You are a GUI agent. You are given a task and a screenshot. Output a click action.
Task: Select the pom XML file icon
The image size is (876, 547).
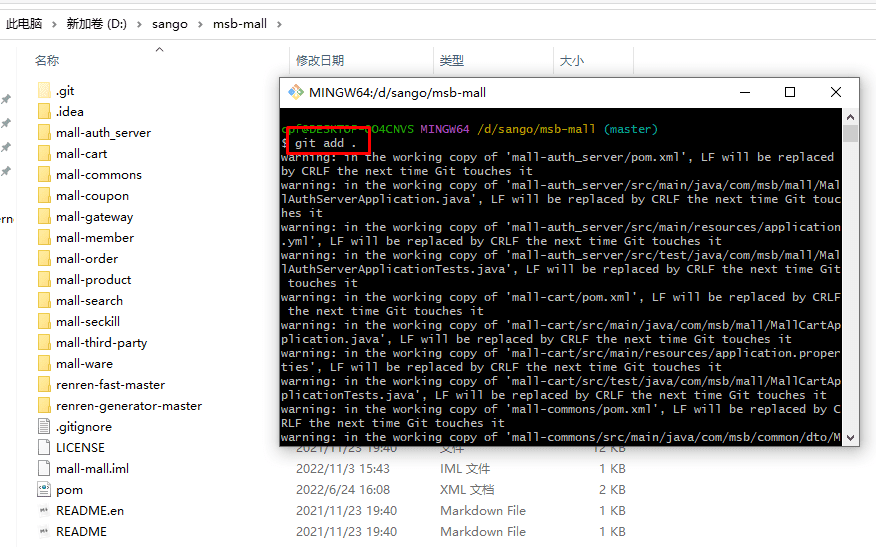click(x=44, y=489)
